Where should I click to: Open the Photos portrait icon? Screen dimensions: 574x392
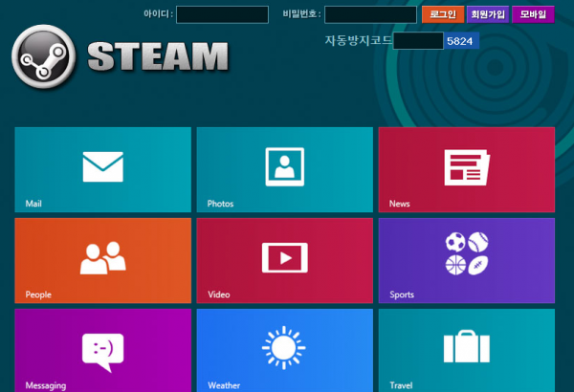285,167
